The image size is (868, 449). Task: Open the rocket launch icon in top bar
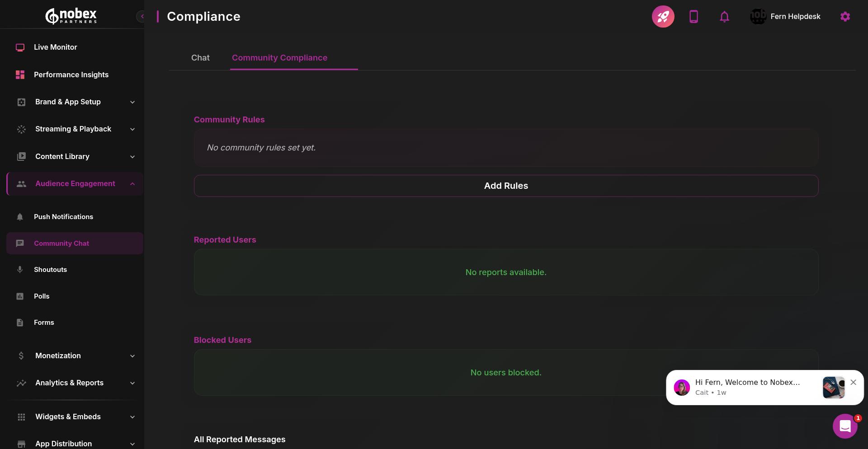(663, 16)
